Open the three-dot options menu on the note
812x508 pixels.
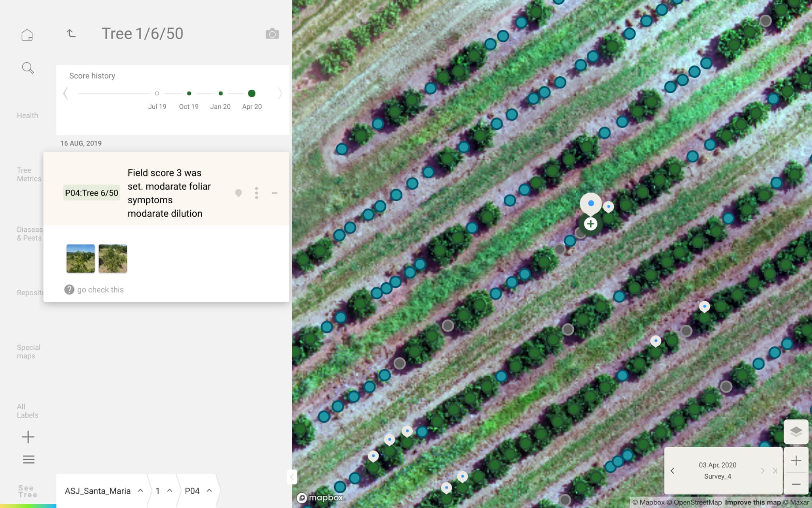click(x=257, y=193)
